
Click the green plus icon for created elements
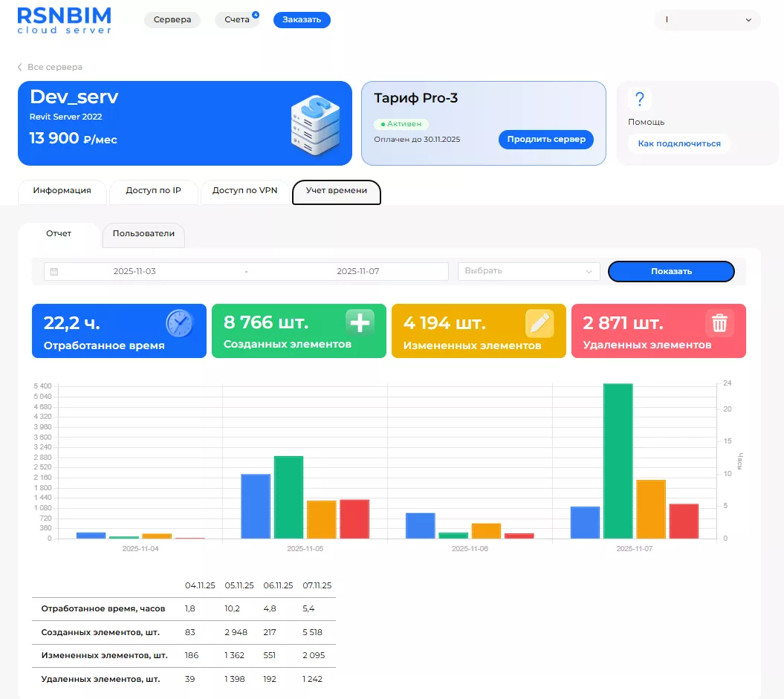pyautogui.click(x=360, y=323)
